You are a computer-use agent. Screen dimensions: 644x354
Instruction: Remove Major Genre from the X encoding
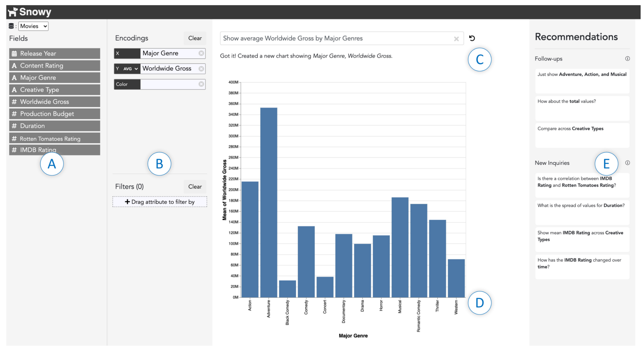pyautogui.click(x=201, y=53)
